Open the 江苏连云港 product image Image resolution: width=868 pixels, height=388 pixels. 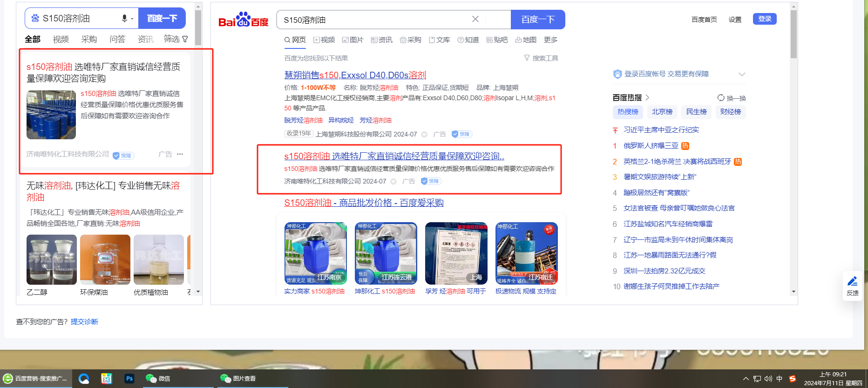386,253
